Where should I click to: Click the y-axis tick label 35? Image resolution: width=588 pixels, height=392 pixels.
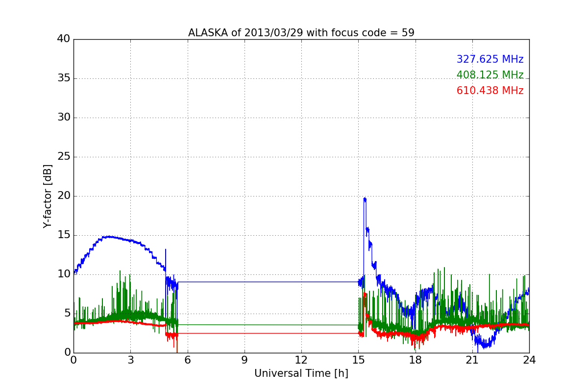pyautogui.click(x=64, y=78)
